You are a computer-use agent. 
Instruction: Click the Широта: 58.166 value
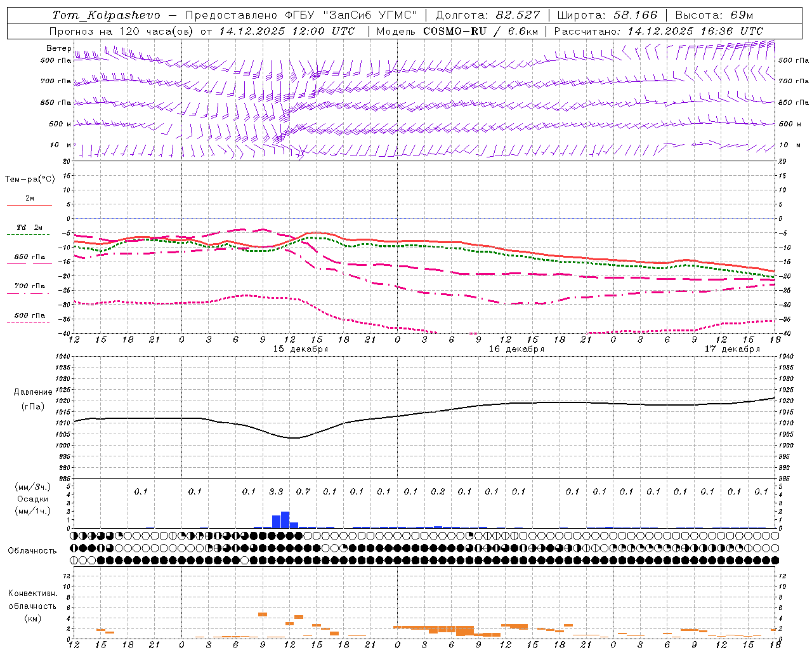609,15
